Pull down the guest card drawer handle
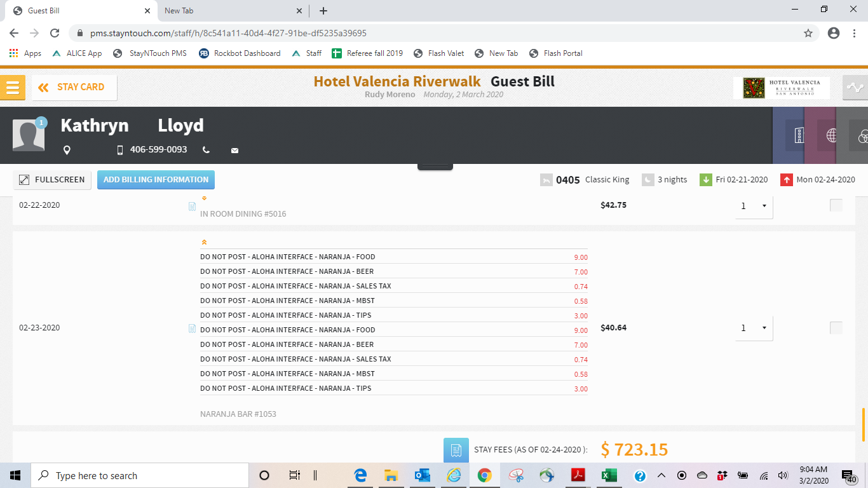The image size is (868, 488). 435,166
